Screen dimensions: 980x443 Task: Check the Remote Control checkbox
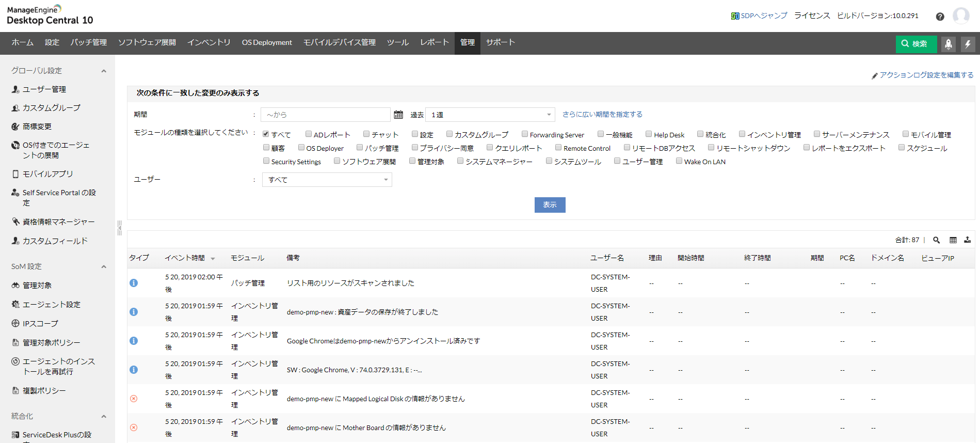coord(558,148)
